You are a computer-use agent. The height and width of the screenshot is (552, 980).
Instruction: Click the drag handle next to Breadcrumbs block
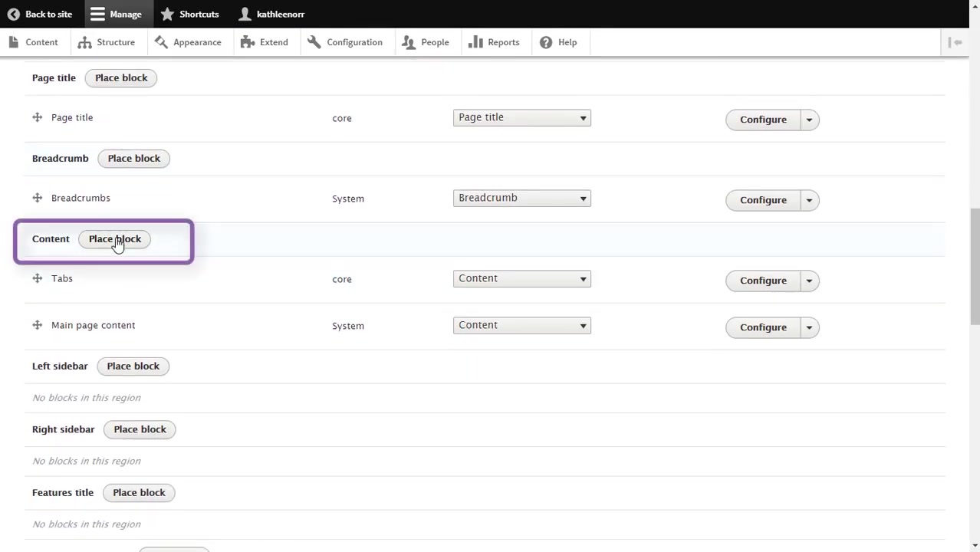point(37,198)
